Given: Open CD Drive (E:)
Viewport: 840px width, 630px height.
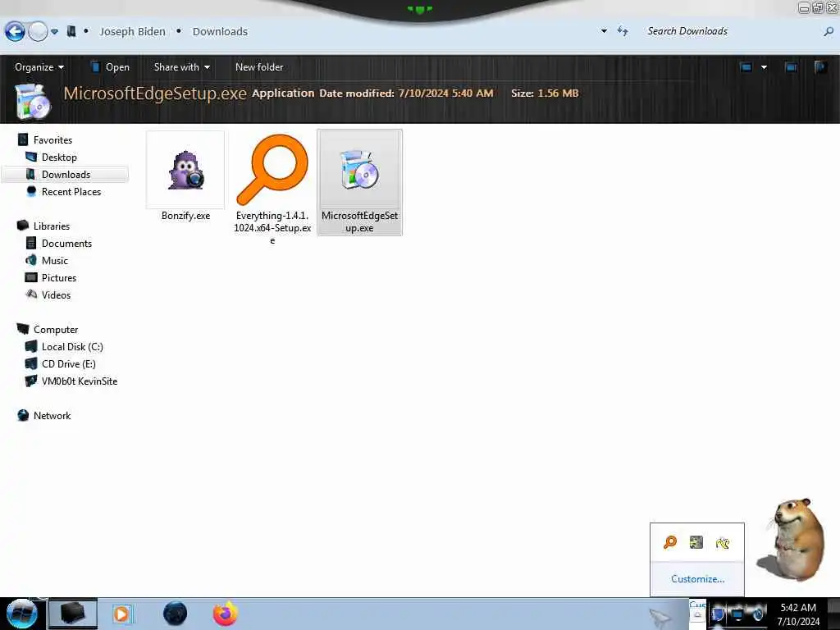Looking at the screenshot, I should [69, 363].
